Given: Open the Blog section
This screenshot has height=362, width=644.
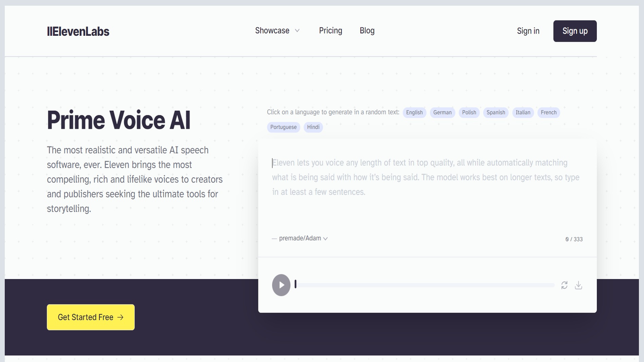Looking at the screenshot, I should click(367, 30).
